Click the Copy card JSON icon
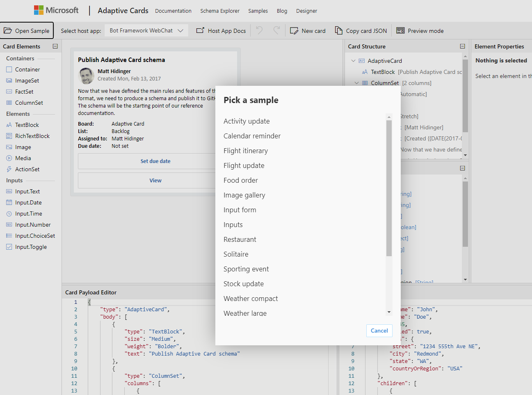532x395 pixels. [x=338, y=30]
